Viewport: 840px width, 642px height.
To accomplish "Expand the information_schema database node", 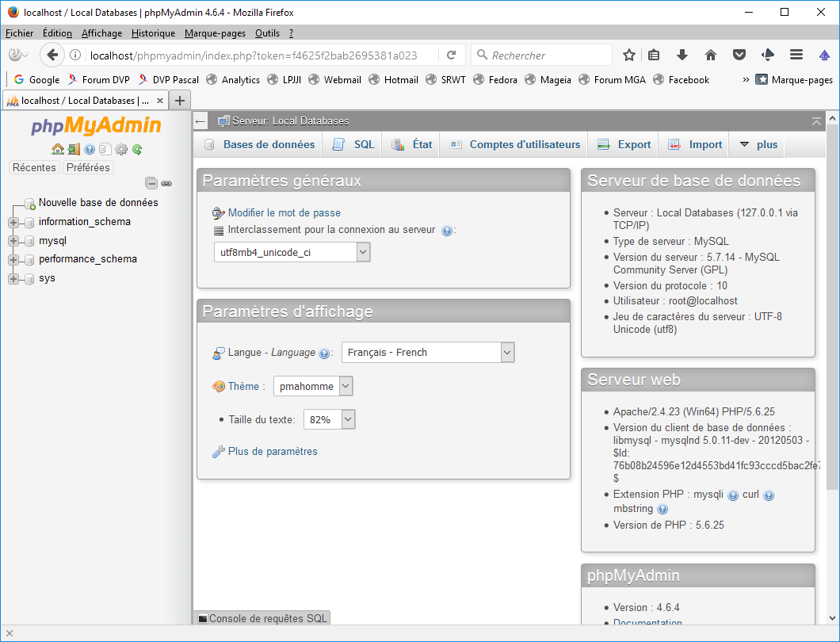I will point(13,222).
